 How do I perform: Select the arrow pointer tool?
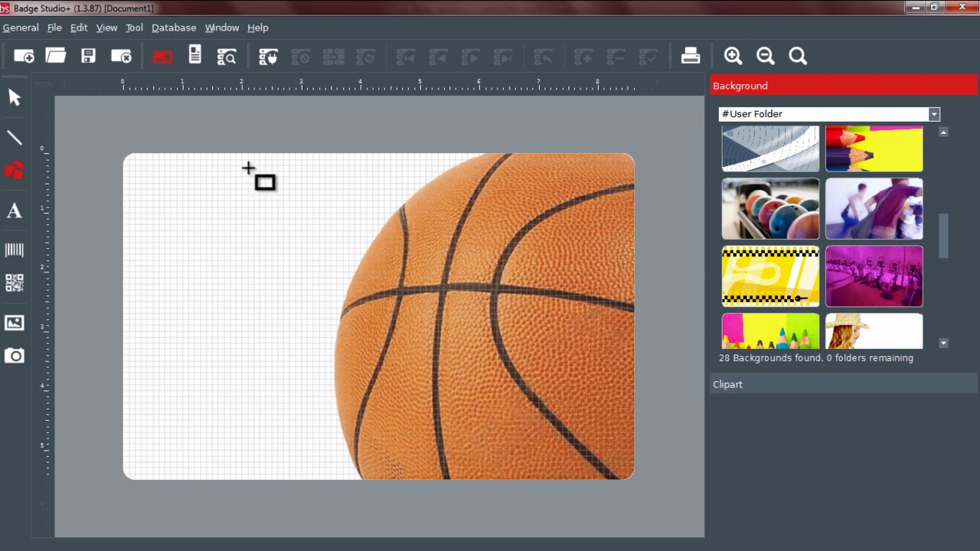coord(15,97)
